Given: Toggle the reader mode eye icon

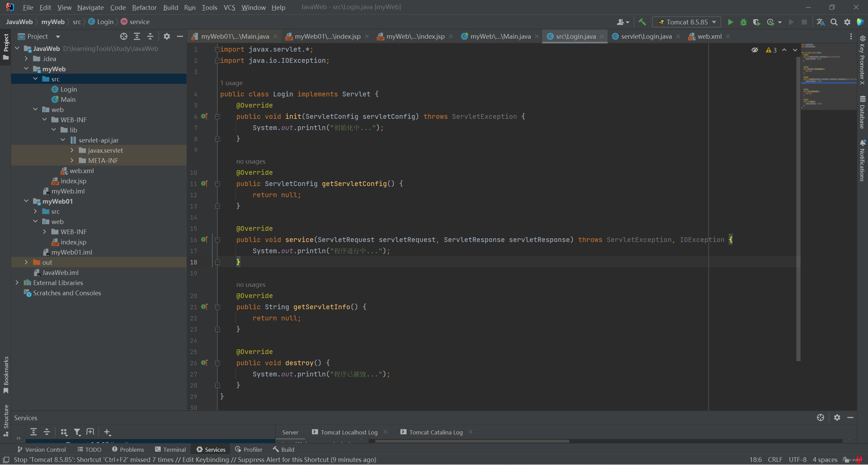Looking at the screenshot, I should pos(754,50).
